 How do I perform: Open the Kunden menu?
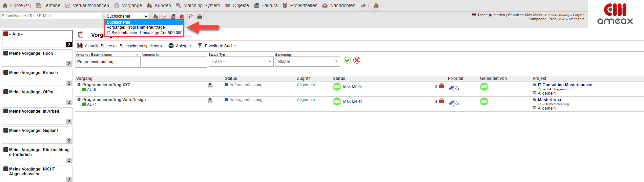tap(159, 5)
